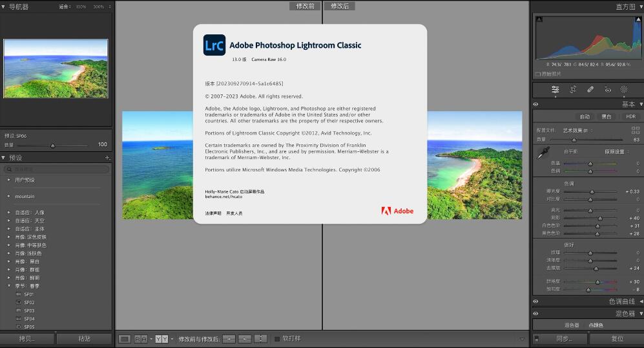The height and width of the screenshot is (348, 644).
Task: Open the 法律声明 legal notices link
Action: click(213, 213)
